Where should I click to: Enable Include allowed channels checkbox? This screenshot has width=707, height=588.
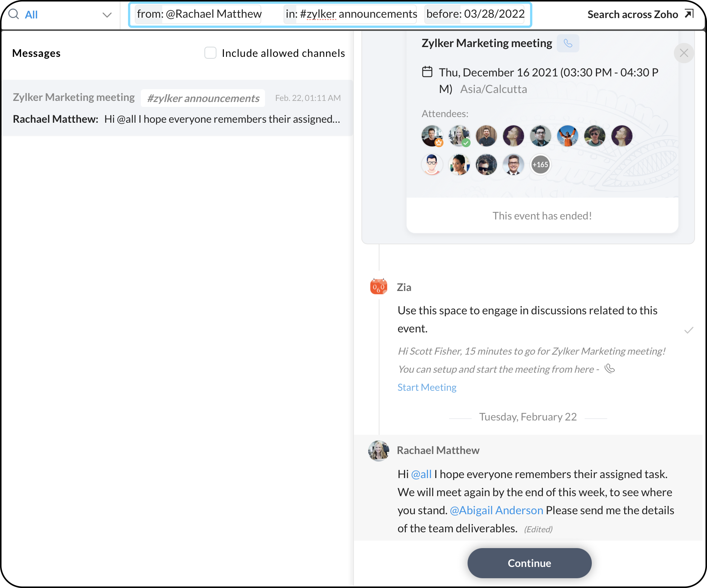pyautogui.click(x=210, y=53)
